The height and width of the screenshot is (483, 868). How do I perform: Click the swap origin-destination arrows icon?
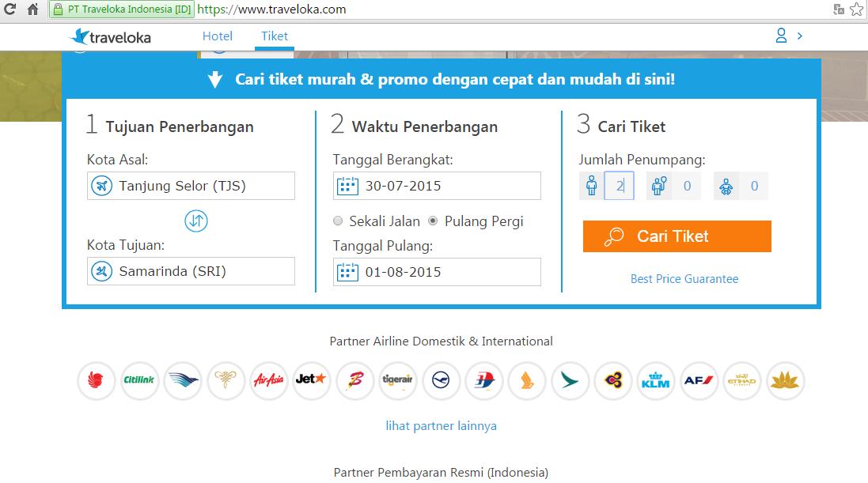pyautogui.click(x=196, y=221)
